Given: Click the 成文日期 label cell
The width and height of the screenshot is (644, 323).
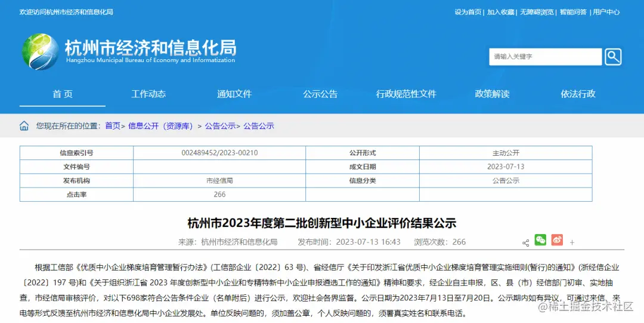Looking at the screenshot, I should [363, 167].
